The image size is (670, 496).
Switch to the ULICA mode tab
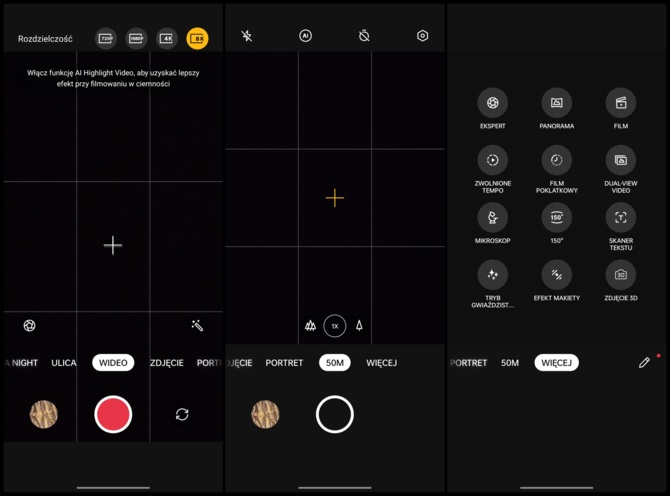click(64, 363)
